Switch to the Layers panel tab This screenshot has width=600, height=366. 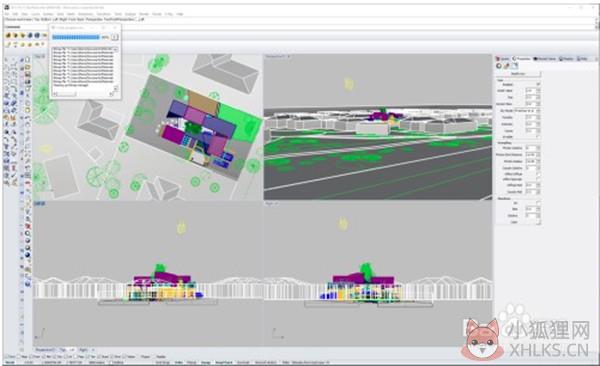pyautogui.click(x=502, y=59)
